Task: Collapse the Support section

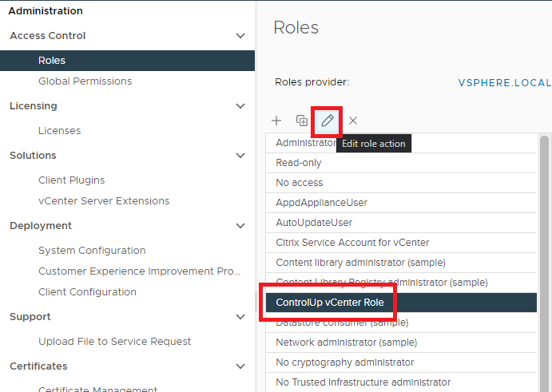Action: (x=240, y=317)
